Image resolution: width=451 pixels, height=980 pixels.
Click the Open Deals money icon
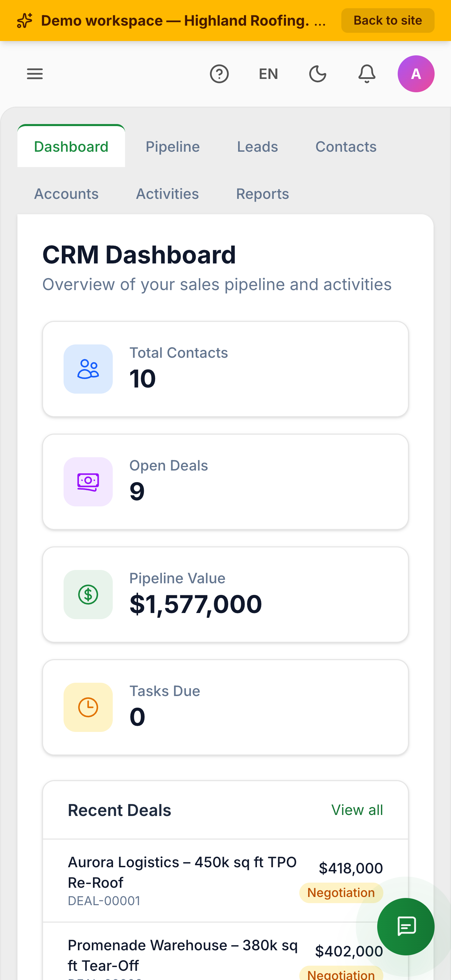(88, 482)
